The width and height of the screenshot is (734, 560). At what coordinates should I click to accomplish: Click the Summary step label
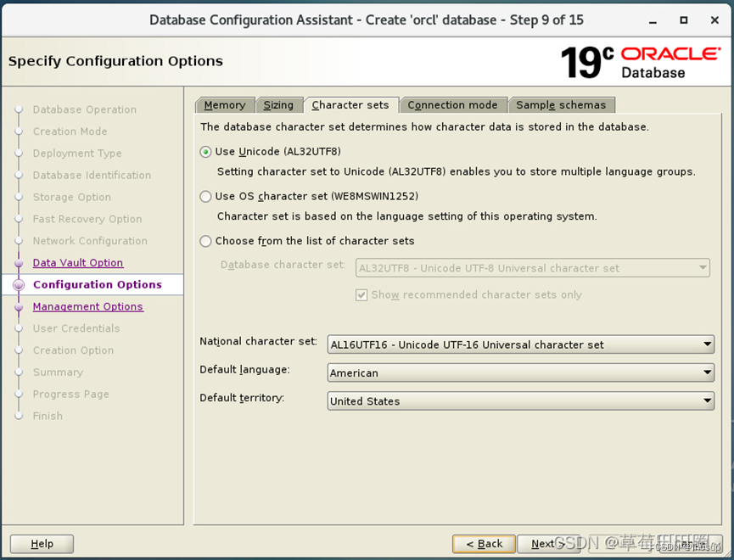point(58,372)
